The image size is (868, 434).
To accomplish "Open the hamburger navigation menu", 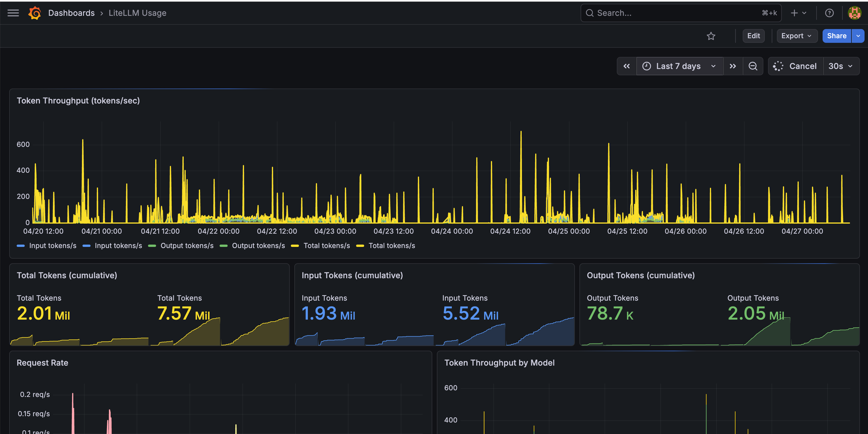I will coord(13,13).
